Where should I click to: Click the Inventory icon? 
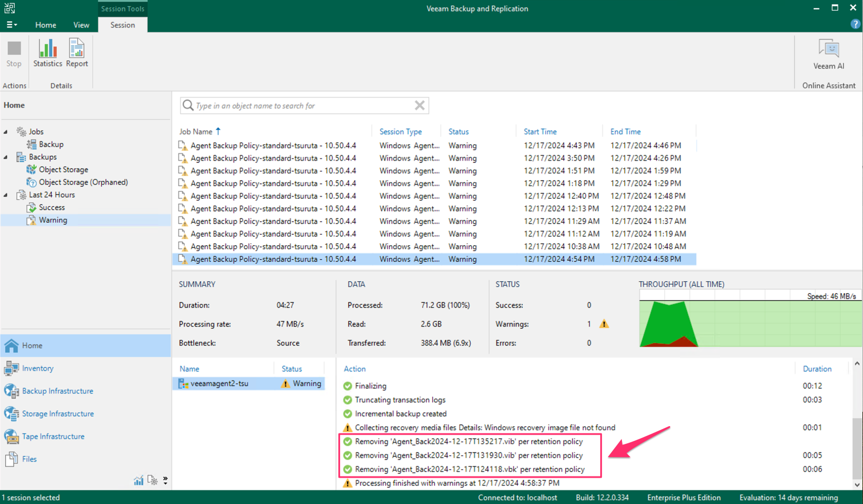click(x=11, y=368)
